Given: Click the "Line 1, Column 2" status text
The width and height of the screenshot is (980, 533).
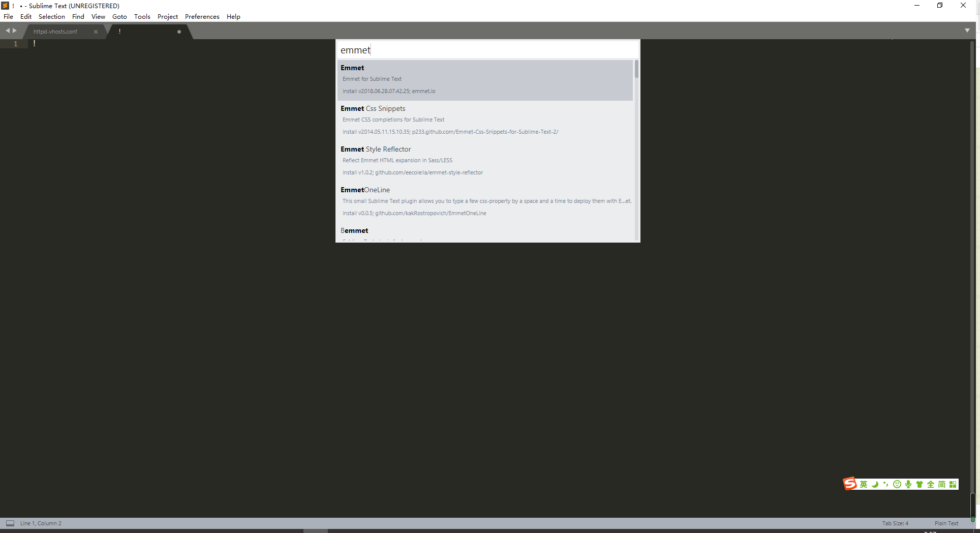Looking at the screenshot, I should 41,523.
